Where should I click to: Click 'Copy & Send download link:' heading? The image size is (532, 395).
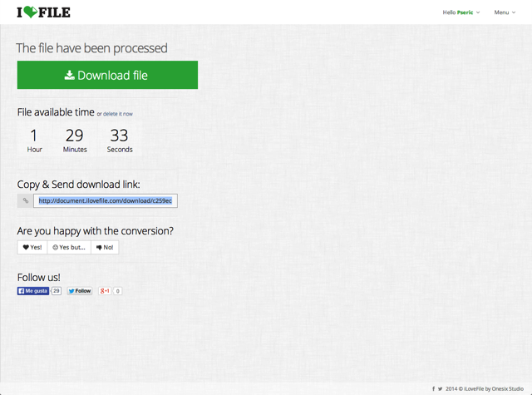(78, 185)
